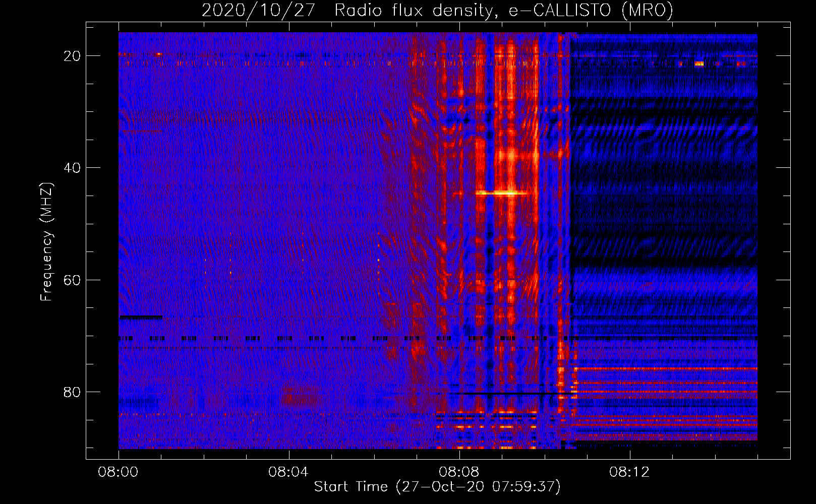Click the 08:12 time tick label

(629, 472)
